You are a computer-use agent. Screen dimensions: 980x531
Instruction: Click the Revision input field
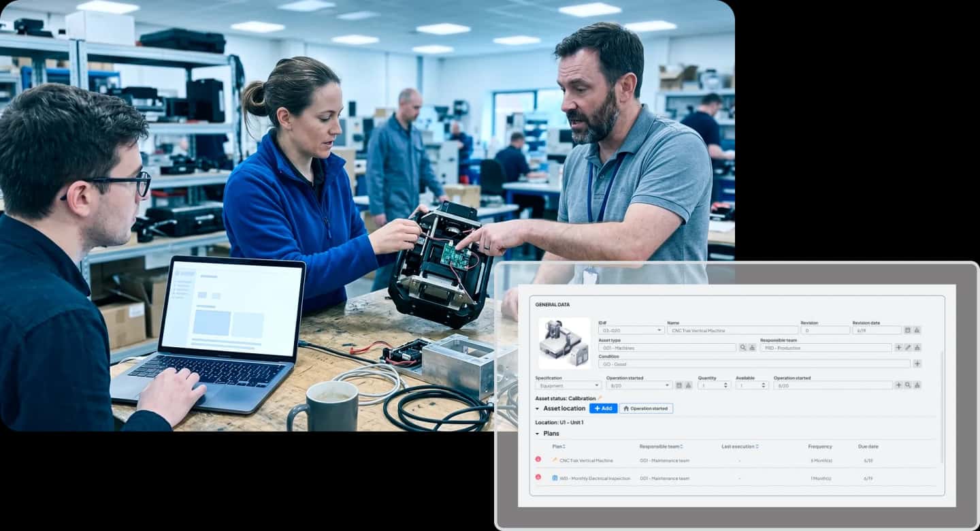pos(825,330)
